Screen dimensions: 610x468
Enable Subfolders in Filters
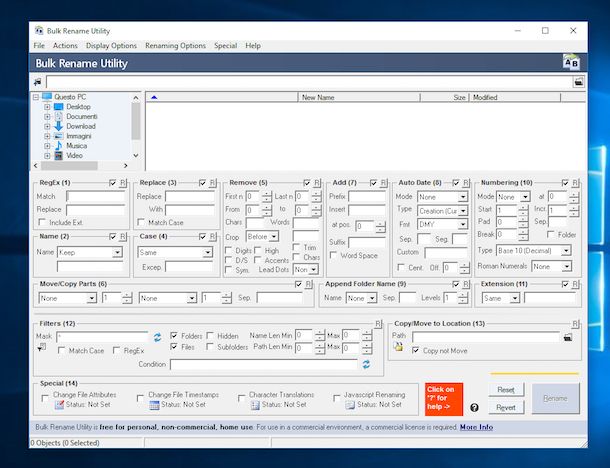tap(210, 346)
